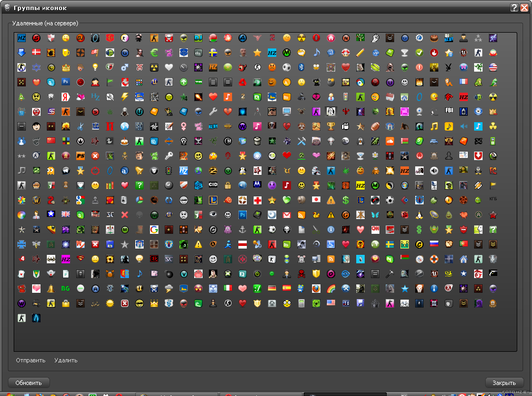Pick the Superman logo icon
Image resolution: width=532 pixels, height=396 pixels.
[81, 259]
